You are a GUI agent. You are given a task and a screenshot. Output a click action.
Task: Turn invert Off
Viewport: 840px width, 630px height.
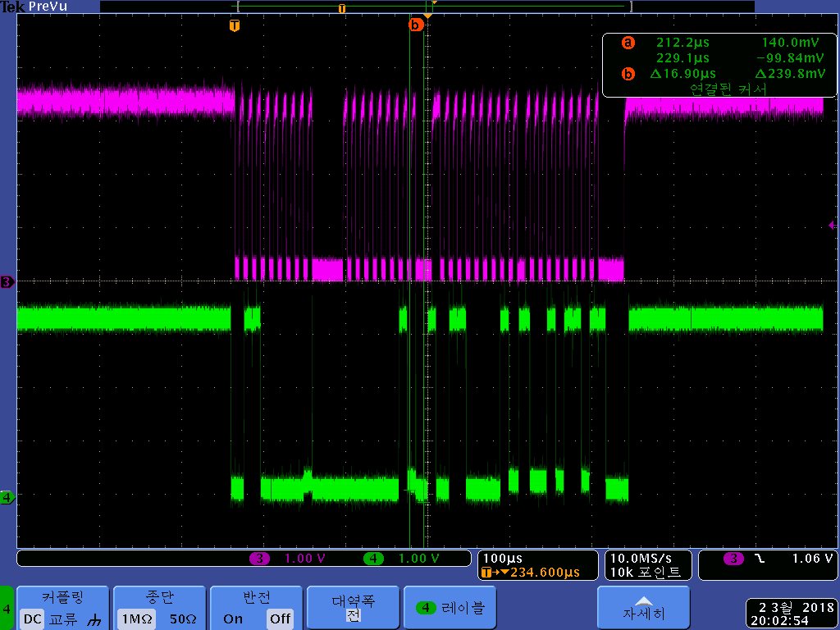(x=280, y=619)
